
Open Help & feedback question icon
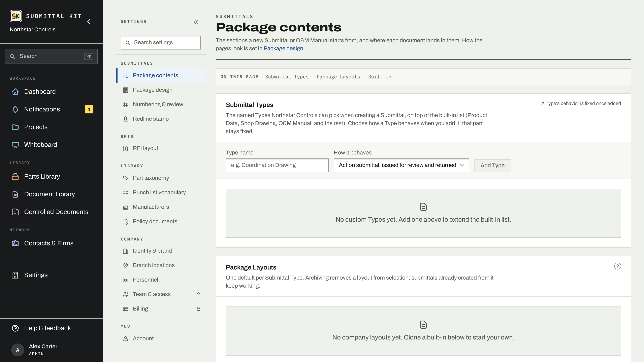point(15,328)
